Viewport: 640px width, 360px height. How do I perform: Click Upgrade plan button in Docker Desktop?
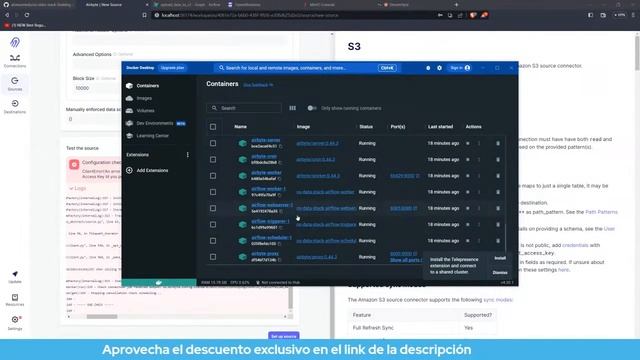pos(172,68)
